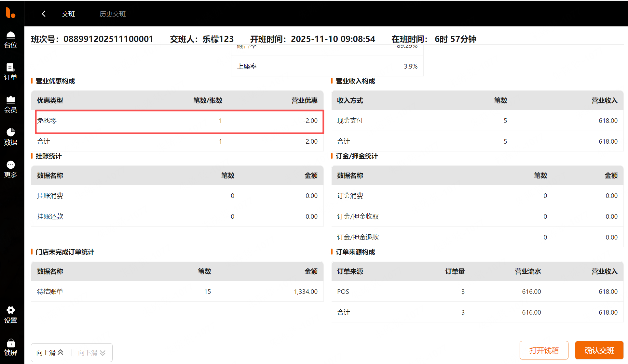This screenshot has width=628, height=364.
Task: Click the orange app logo icon
Action: (10, 13)
